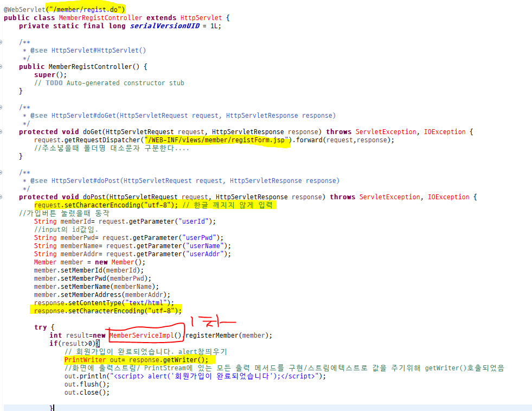Viewport: 532px width, 411px height.
Task: Click the alert창띄우기 comment line
Action: [145, 352]
